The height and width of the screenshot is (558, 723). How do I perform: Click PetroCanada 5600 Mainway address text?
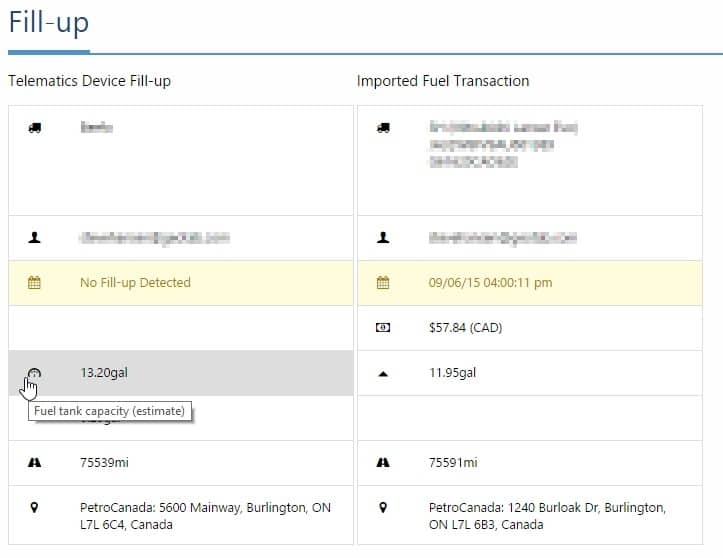point(205,516)
